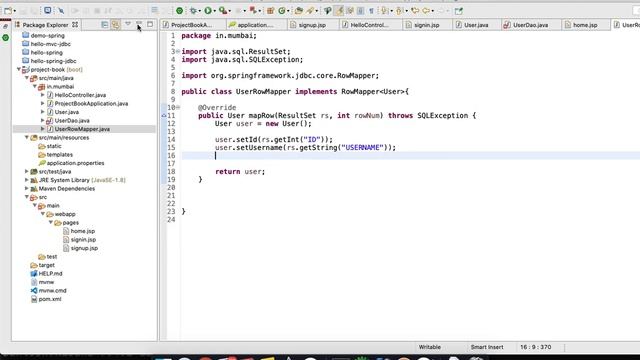This screenshot has width=640, height=360.
Task: Select signup.jsp in pages folder
Action: tap(84, 248)
